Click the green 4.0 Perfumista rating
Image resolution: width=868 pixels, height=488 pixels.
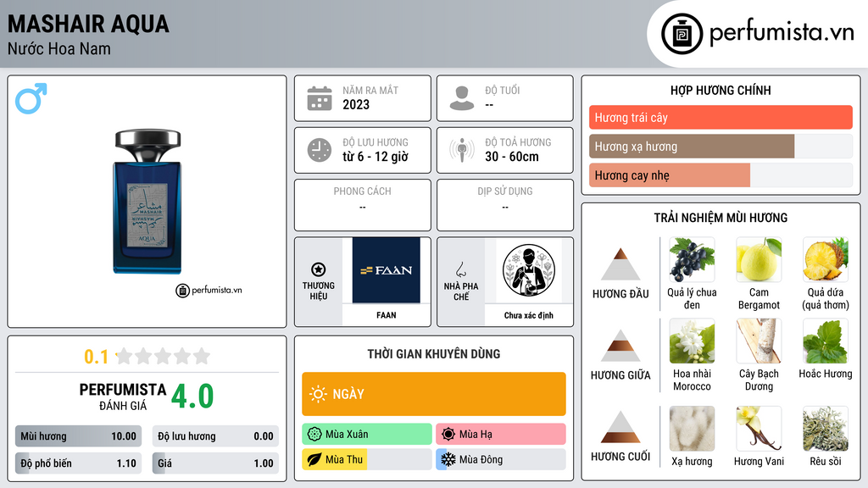192,396
